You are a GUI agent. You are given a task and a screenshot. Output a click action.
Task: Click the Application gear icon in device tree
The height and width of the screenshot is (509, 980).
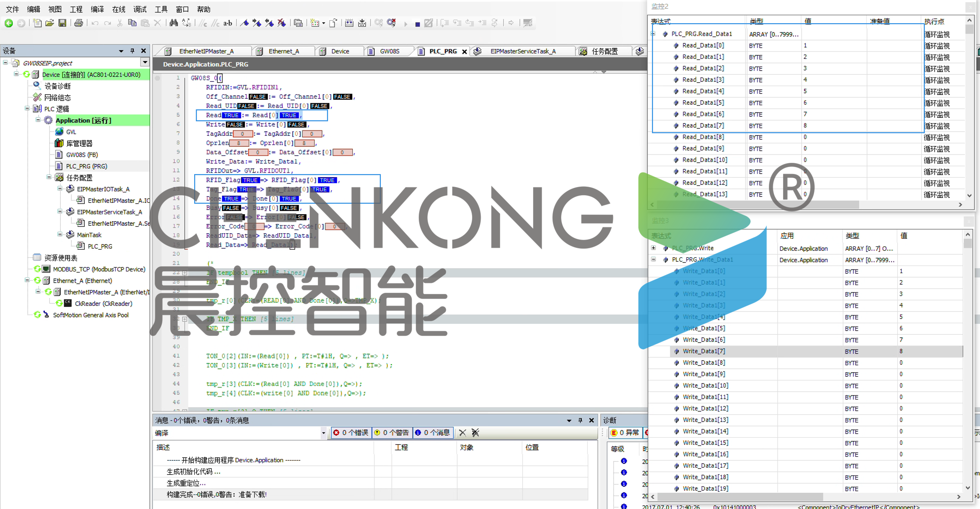pyautogui.click(x=48, y=120)
